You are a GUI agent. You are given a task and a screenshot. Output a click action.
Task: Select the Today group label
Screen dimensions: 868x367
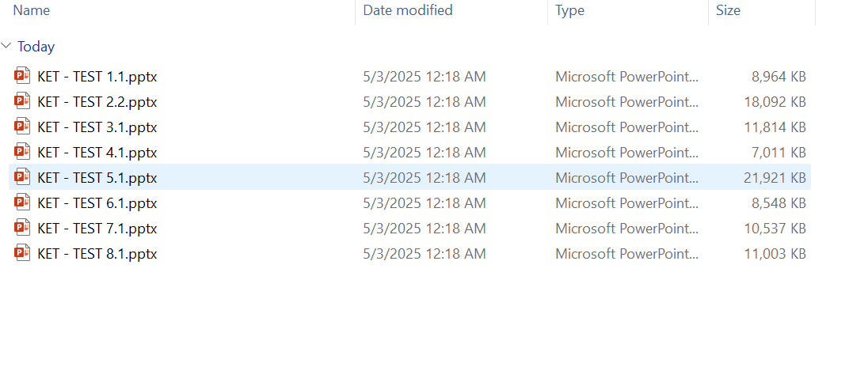click(x=36, y=47)
